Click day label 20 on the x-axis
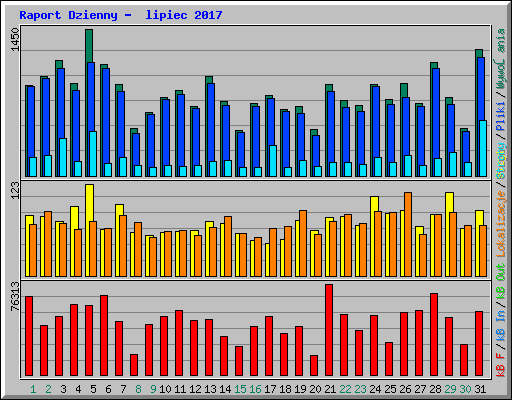This screenshot has height=400, width=512. pyautogui.click(x=315, y=389)
